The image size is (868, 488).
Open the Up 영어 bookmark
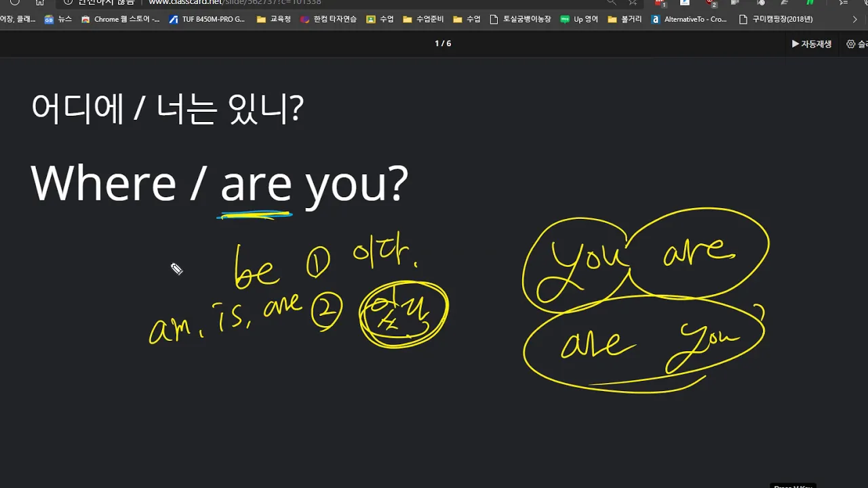(x=579, y=19)
